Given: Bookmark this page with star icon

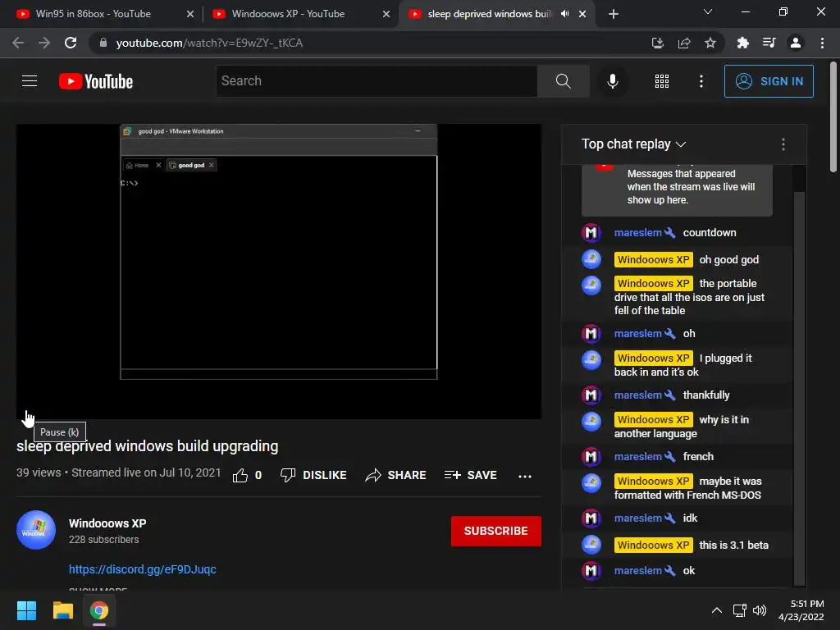Looking at the screenshot, I should [710, 43].
